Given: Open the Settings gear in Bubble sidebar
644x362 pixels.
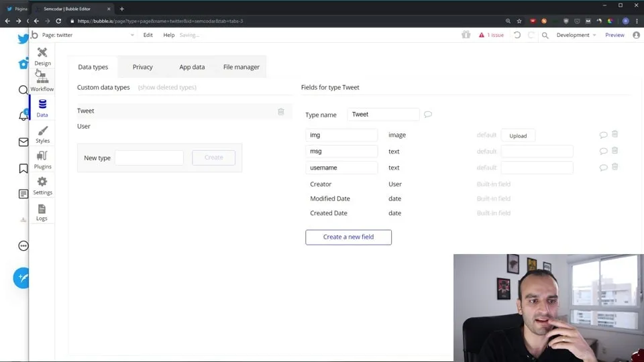Looking at the screenshot, I should tap(42, 186).
